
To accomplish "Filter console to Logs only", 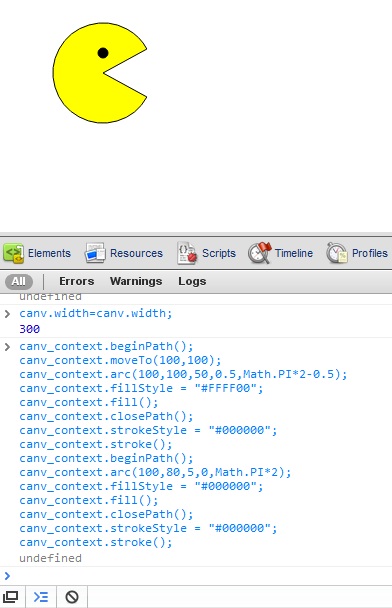I will click(x=192, y=282).
